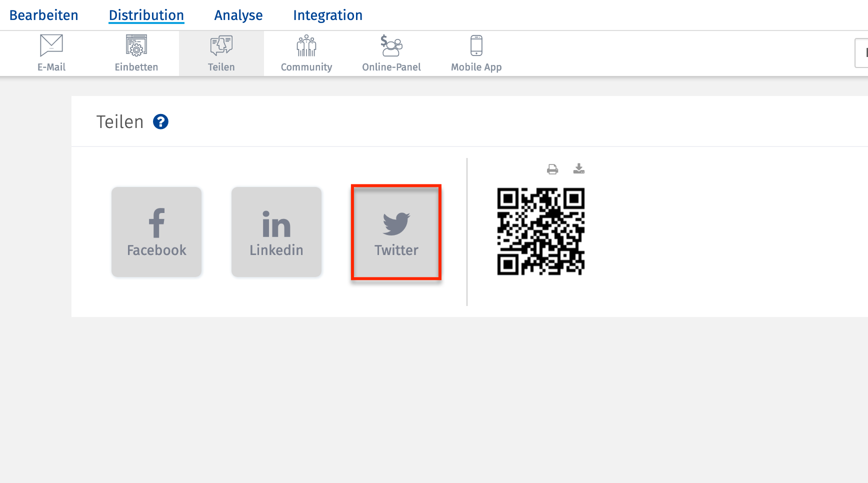Share the survey on Facebook
This screenshot has height=483, width=868.
click(x=156, y=232)
